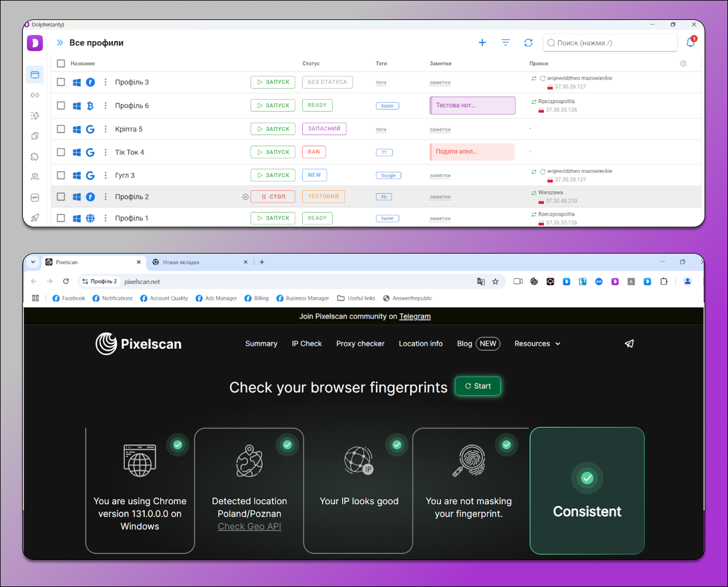Viewport: 728px width, 587px height.
Task: Stop the running Профіль 2 profile
Action: pyautogui.click(x=273, y=197)
